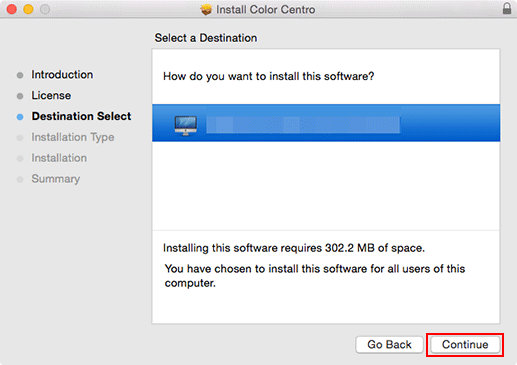Click the lock icon in title bar
Viewport: 517px width, 365px height.
[x=507, y=8]
